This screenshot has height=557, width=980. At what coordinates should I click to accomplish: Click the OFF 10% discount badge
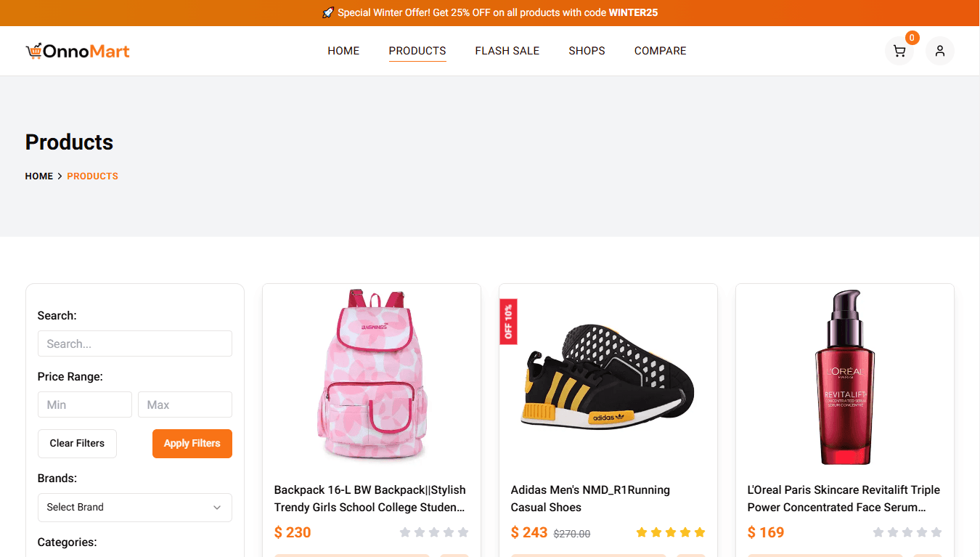tap(508, 322)
